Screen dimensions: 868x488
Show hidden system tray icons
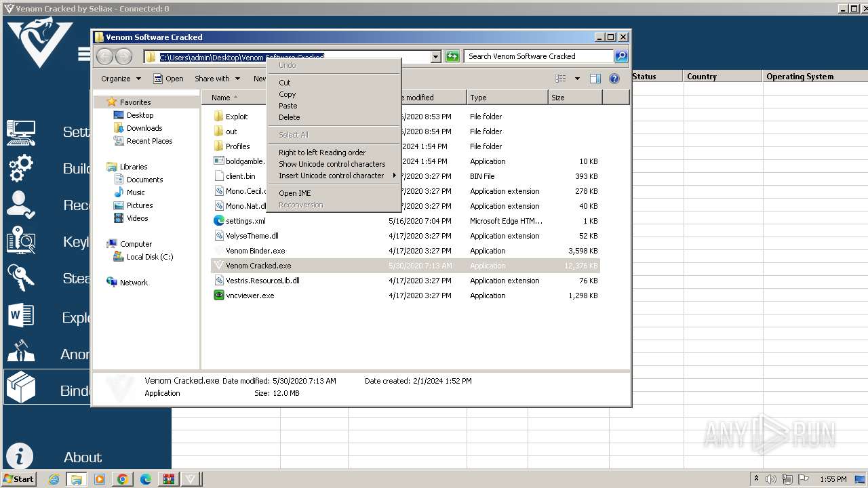756,479
